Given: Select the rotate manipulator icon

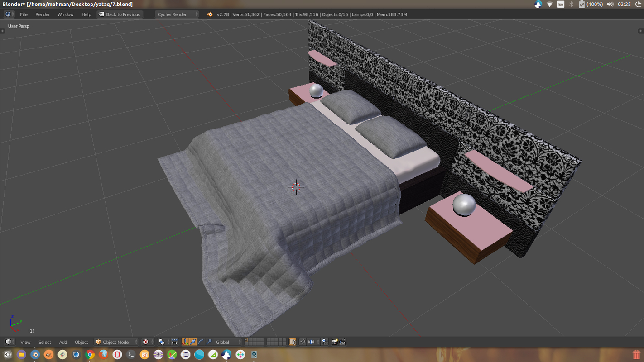Looking at the screenshot, I should click(201, 342).
